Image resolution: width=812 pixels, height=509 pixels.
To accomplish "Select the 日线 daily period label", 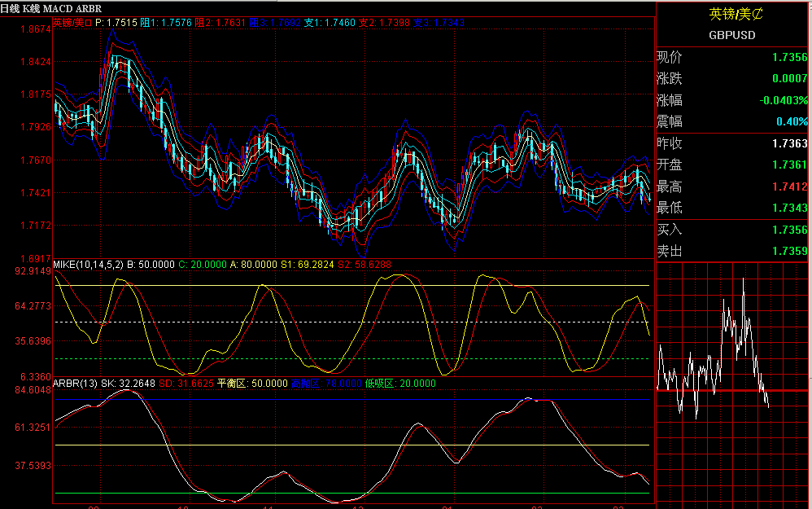I will [x=10, y=8].
